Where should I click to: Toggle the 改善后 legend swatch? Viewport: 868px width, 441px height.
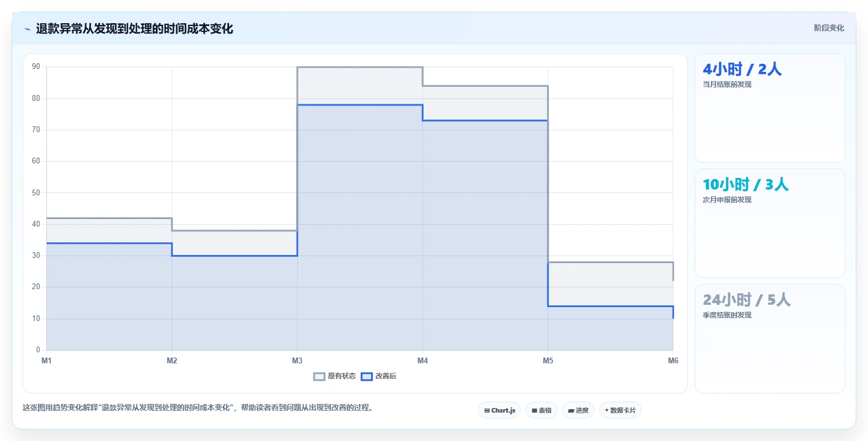[367, 376]
